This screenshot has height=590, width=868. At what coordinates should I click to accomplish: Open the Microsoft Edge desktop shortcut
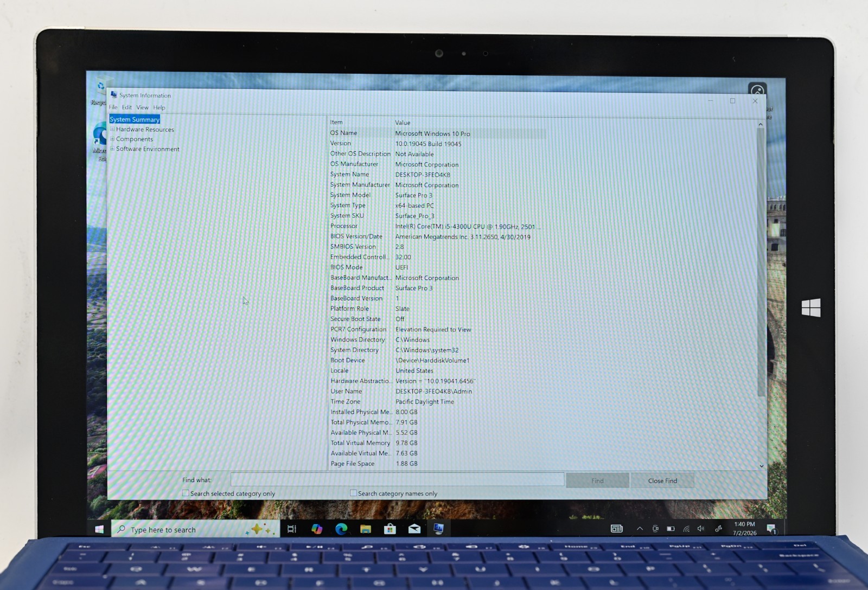pos(100,142)
